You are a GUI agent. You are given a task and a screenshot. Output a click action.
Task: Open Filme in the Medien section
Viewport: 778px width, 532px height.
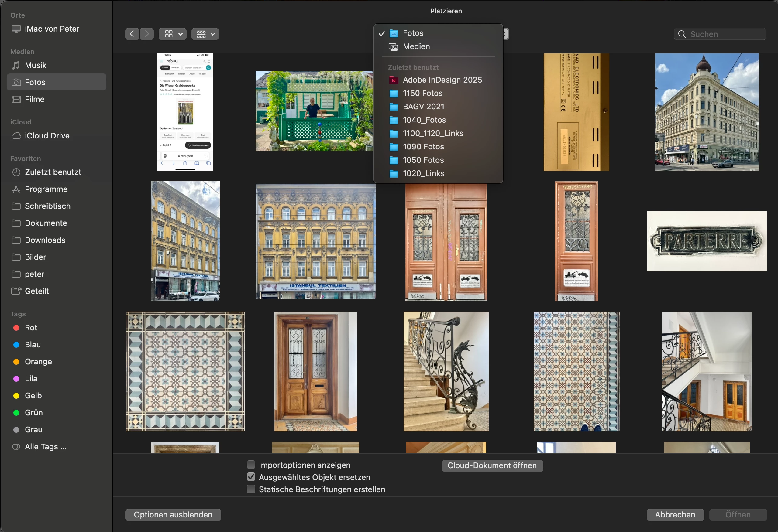click(34, 99)
